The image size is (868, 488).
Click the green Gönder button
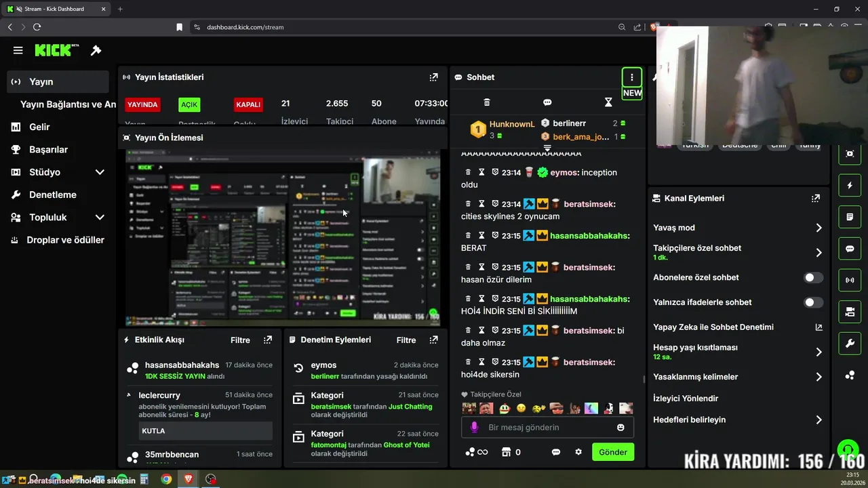point(613,452)
